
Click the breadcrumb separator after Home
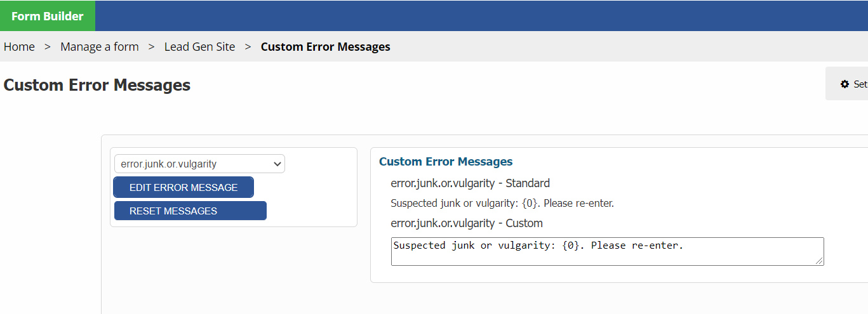pos(48,47)
